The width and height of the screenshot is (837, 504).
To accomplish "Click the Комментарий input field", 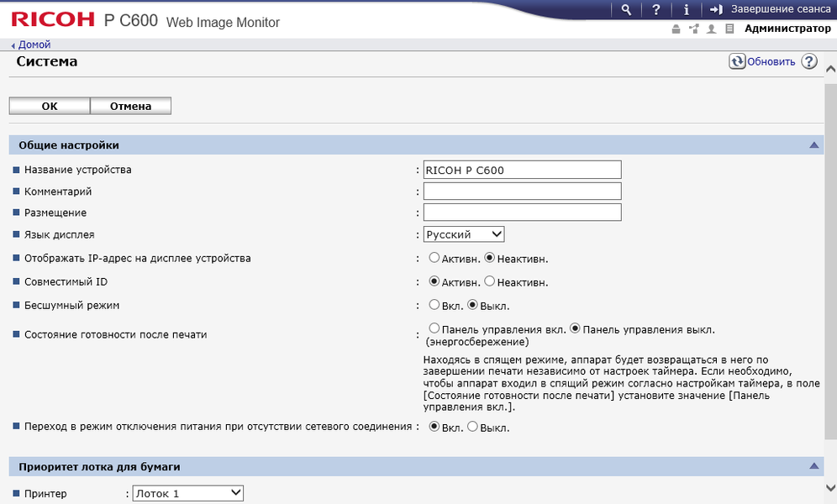I will 522,191.
